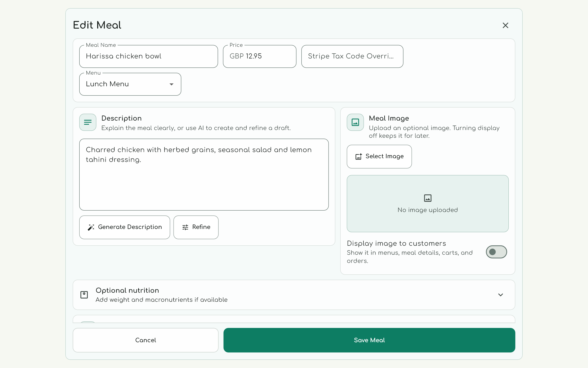Click into the description text area

pyautogui.click(x=204, y=175)
